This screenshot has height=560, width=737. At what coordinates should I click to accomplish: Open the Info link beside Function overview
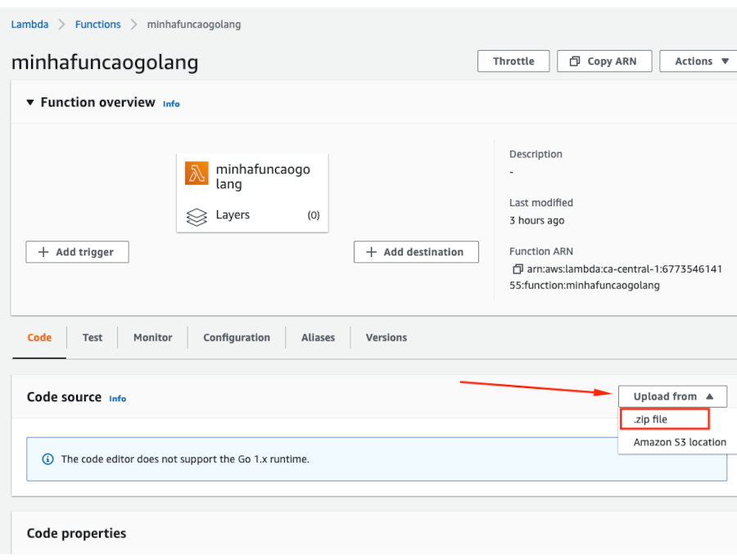pyautogui.click(x=171, y=104)
